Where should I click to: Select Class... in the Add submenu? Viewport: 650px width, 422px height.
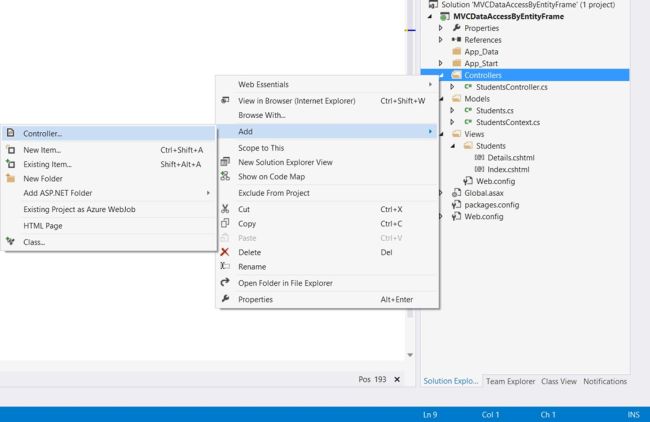(x=109, y=242)
